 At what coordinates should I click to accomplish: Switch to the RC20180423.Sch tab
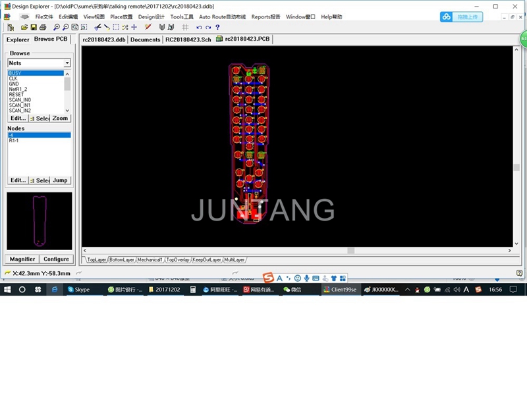(188, 39)
